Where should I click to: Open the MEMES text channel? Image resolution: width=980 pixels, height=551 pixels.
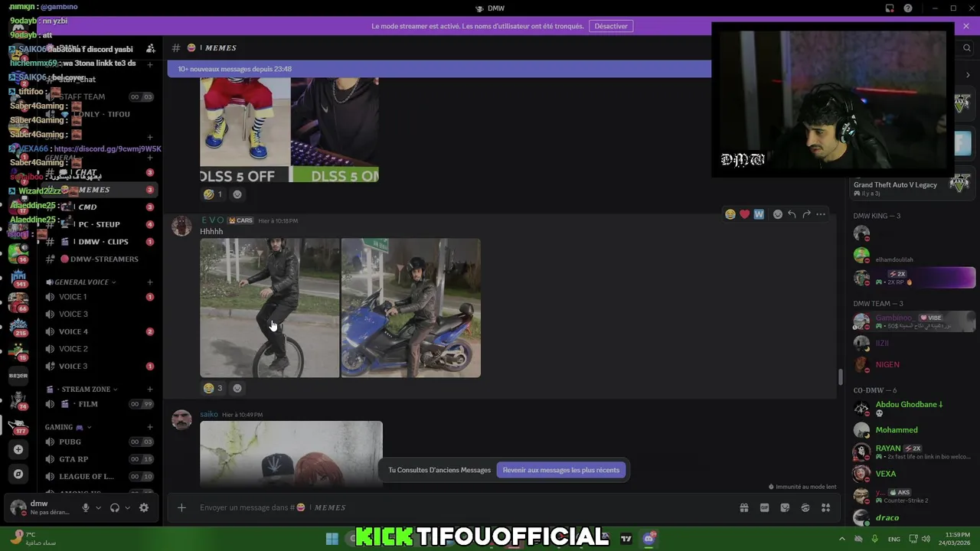click(x=100, y=190)
